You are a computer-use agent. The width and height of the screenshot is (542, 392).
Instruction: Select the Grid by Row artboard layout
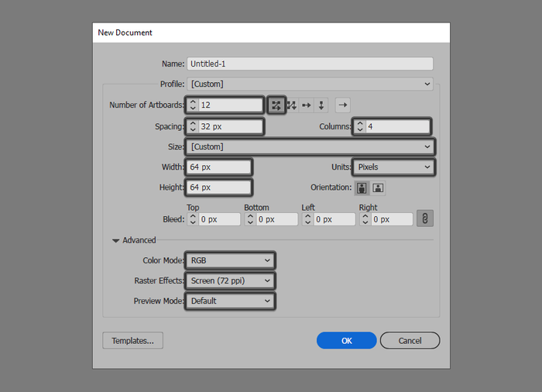[277, 105]
